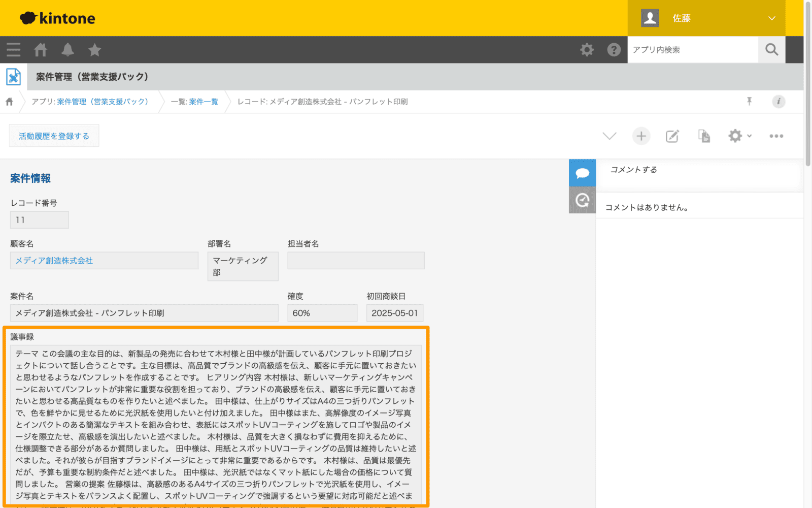
Task: Click 初回商談日 value 2025-05-01
Action: point(395,313)
